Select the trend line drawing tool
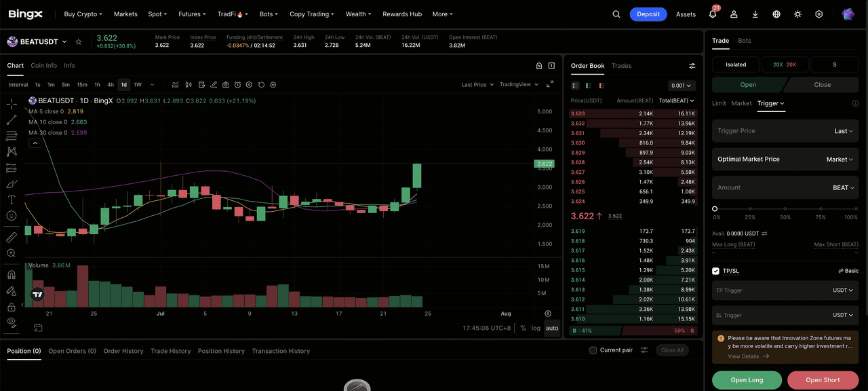Screen dimensions: 868x391 click(x=12, y=120)
